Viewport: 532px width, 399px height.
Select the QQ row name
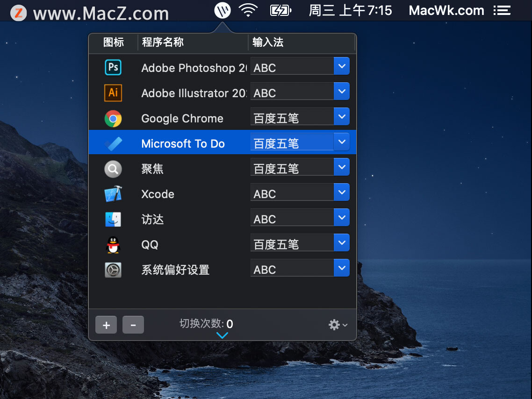[150, 245]
